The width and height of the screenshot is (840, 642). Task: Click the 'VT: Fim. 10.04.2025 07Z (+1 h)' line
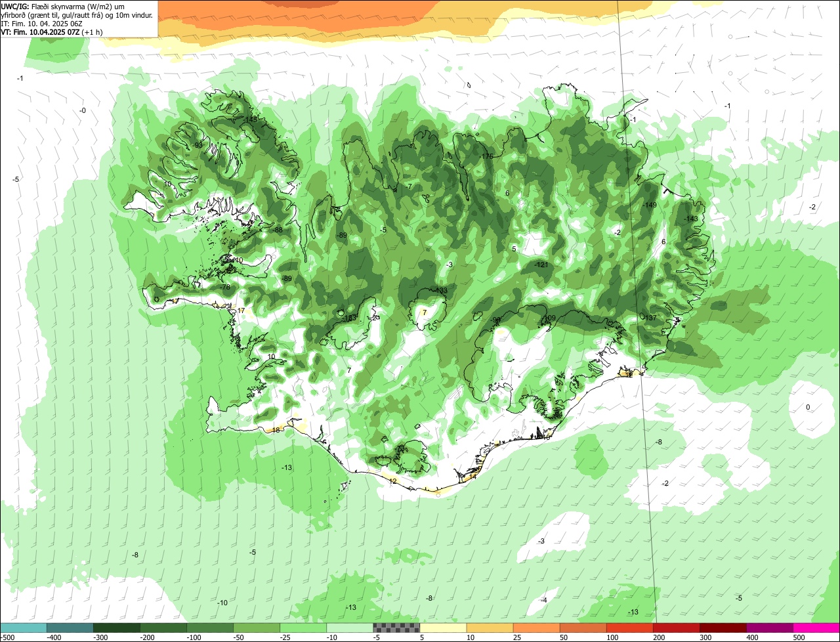tap(51, 32)
